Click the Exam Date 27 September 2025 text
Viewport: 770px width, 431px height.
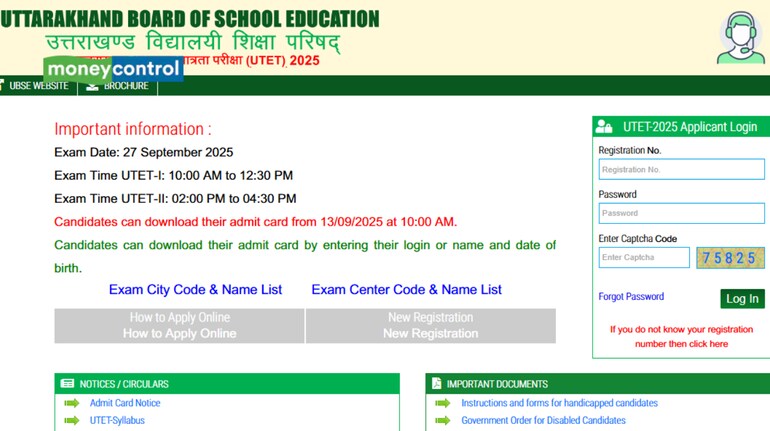click(143, 152)
